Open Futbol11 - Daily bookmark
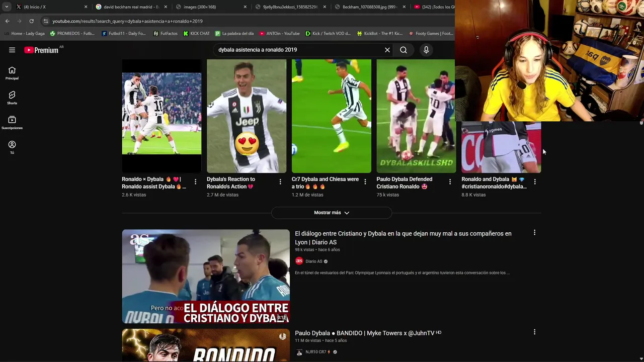The width and height of the screenshot is (644, 362). (124, 34)
